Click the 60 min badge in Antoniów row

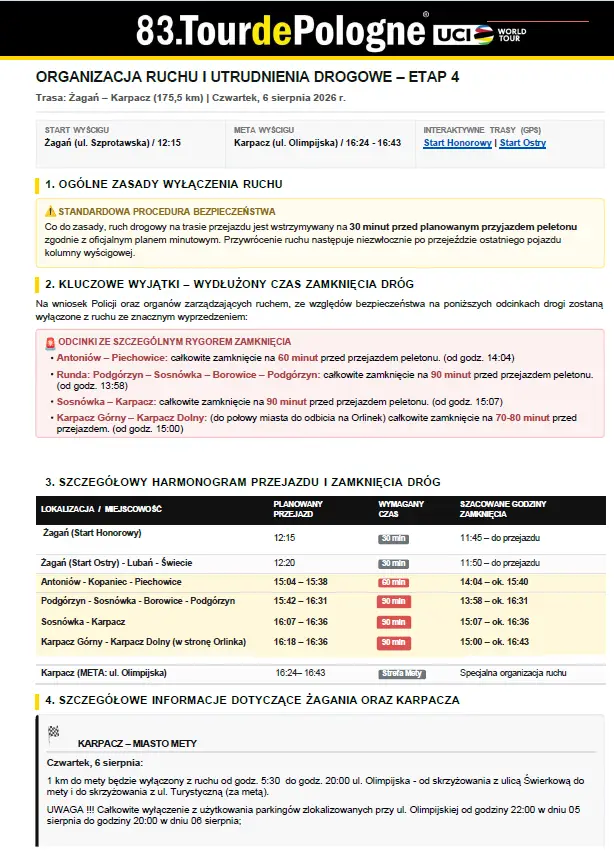[394, 582]
